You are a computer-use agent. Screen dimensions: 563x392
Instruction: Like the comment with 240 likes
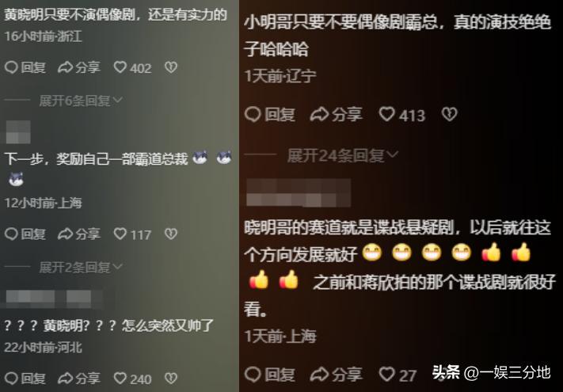tap(132, 379)
